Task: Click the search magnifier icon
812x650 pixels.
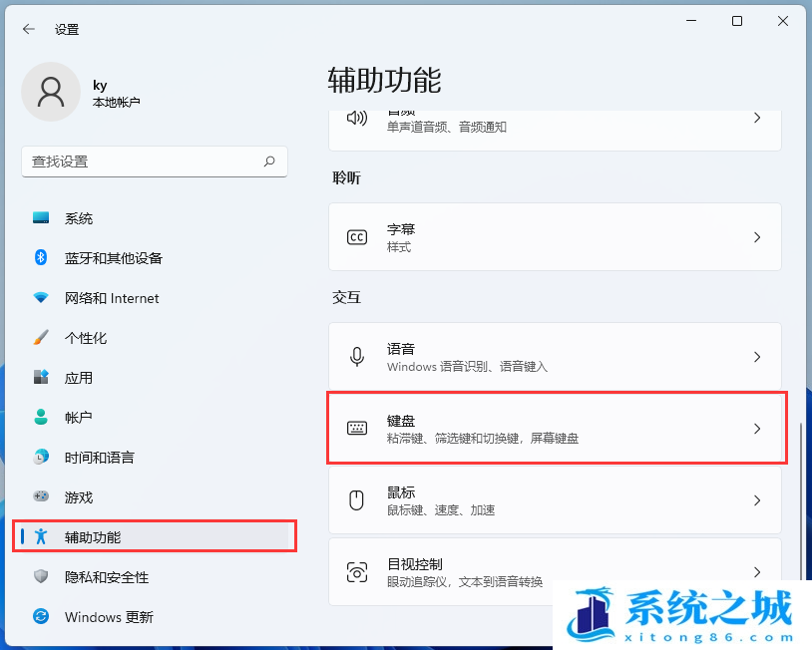Action: pyautogui.click(x=269, y=162)
